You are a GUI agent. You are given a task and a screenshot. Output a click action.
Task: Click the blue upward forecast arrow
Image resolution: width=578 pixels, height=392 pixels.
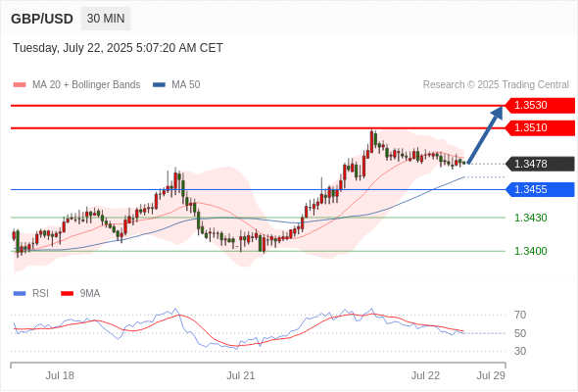(485, 134)
